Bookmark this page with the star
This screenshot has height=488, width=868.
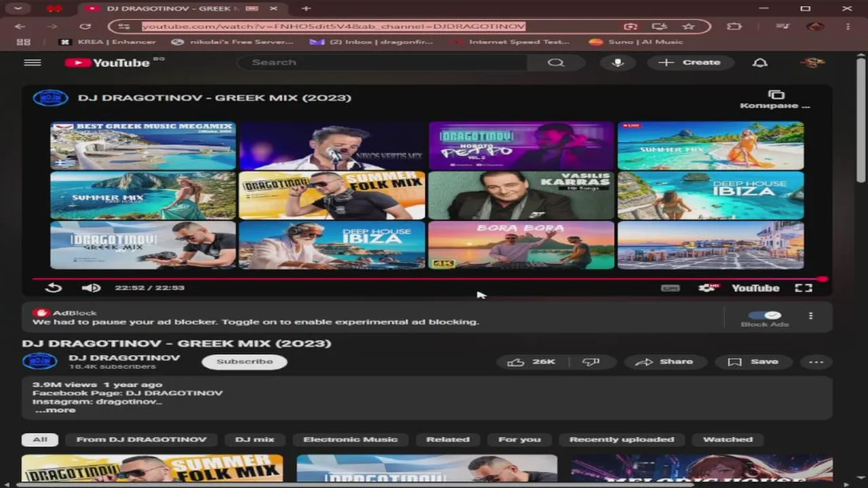pos(689,26)
